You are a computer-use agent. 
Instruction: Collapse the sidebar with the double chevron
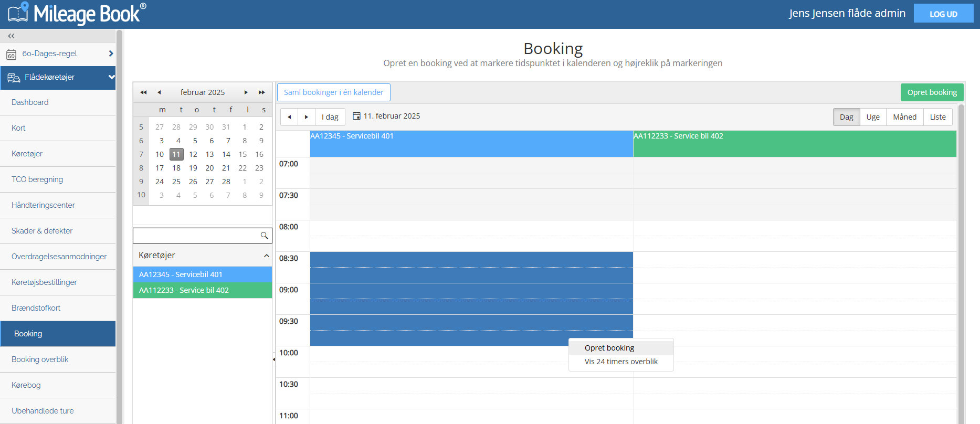point(11,36)
